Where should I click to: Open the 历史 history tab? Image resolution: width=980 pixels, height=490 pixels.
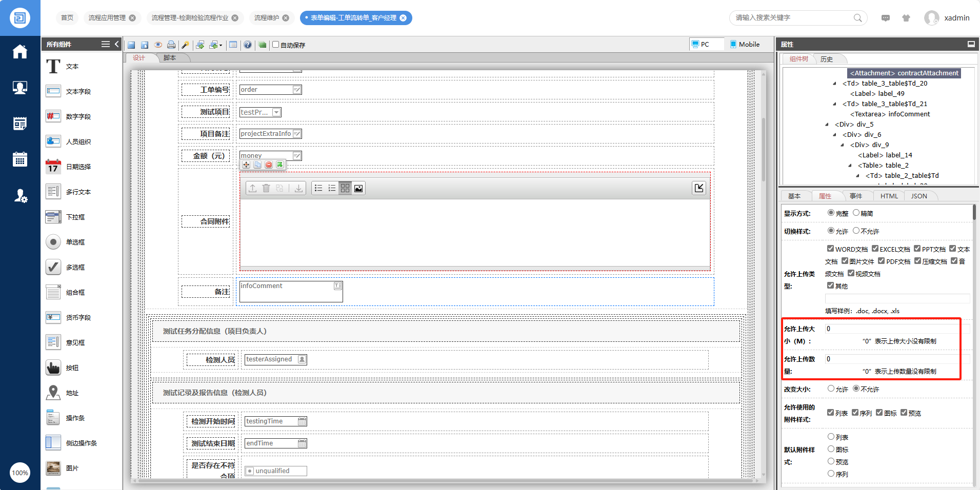point(827,59)
